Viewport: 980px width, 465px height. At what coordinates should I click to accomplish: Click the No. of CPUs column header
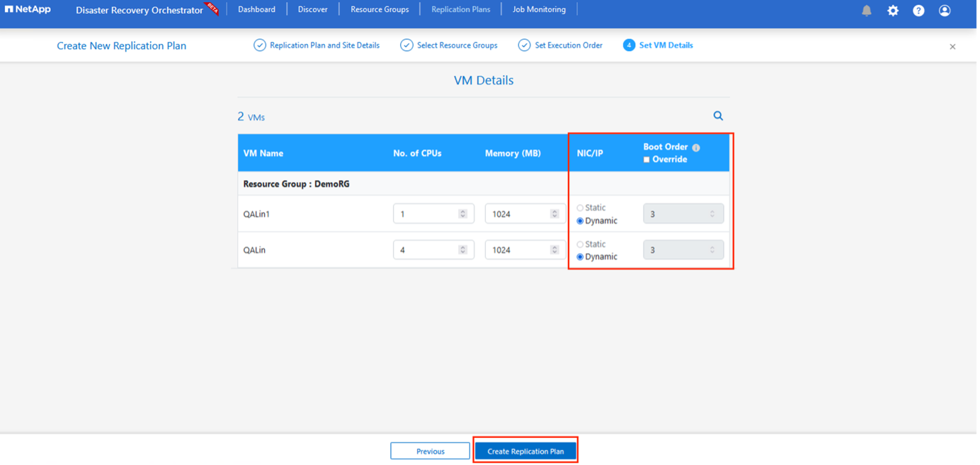point(417,153)
